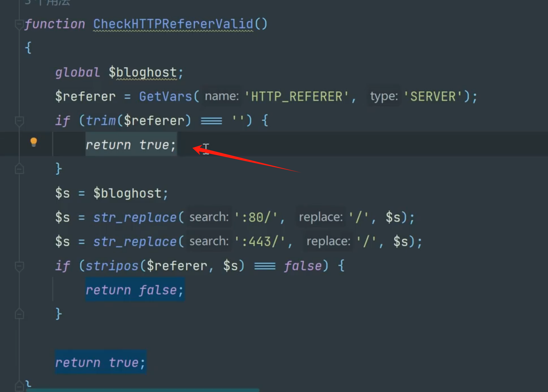Click the lightbulb quick-fix icon
This screenshot has height=392, width=548.
click(34, 142)
